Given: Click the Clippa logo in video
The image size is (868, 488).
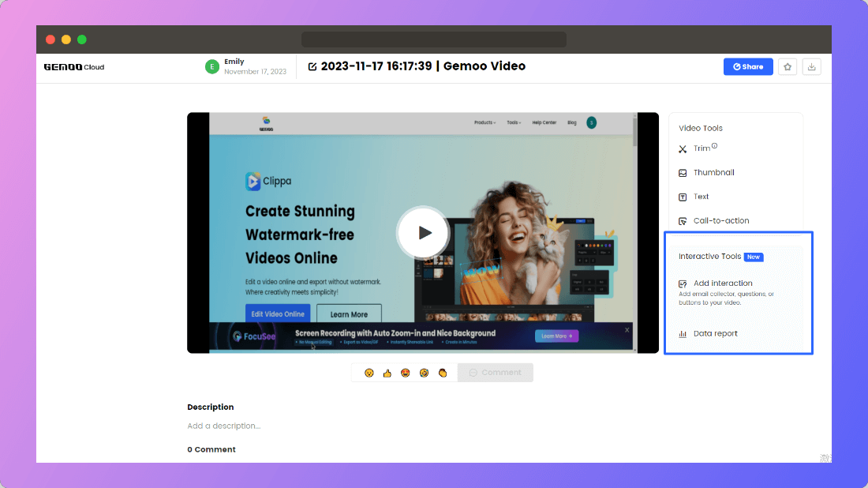Looking at the screenshot, I should click(x=268, y=181).
